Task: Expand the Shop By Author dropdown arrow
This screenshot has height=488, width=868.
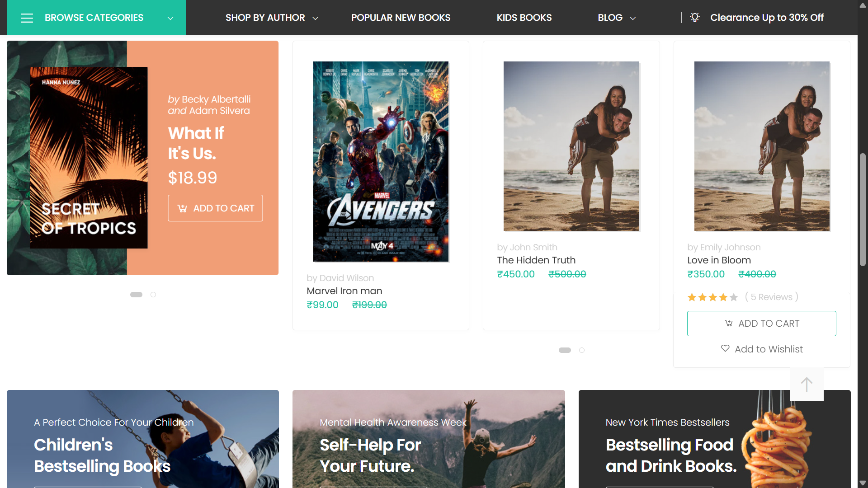Action: [316, 18]
